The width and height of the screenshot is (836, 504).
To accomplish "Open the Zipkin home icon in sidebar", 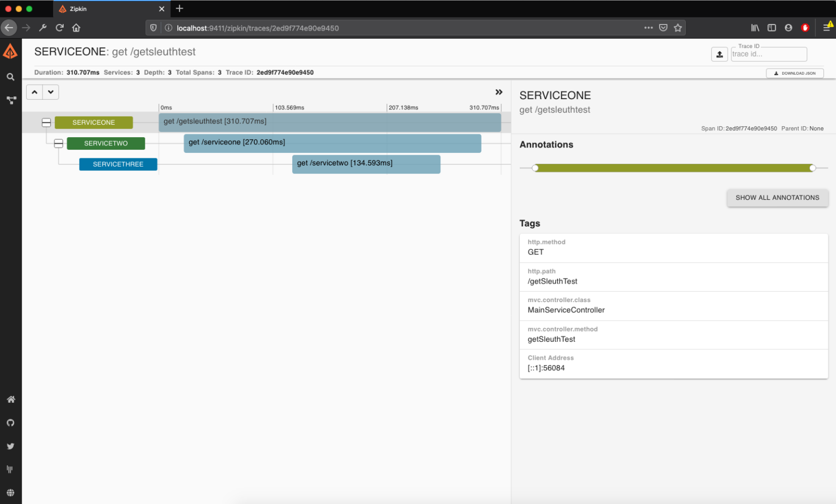I will click(x=10, y=399).
